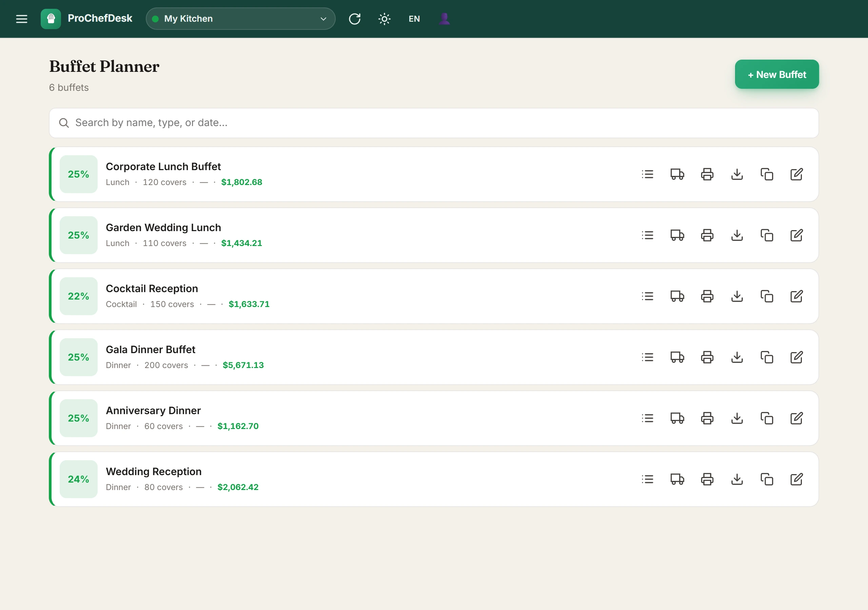Click the 150 covers text
This screenshot has width=868, height=610.
[172, 304]
